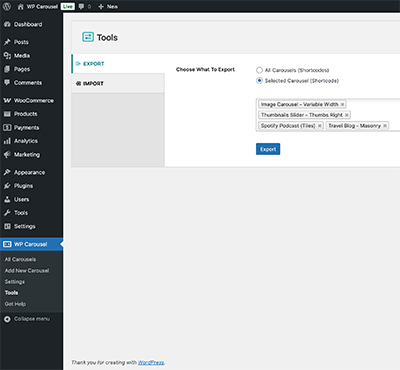The height and width of the screenshot is (370, 400).
Task: Click the Posts pin icon
Action: 7,42
